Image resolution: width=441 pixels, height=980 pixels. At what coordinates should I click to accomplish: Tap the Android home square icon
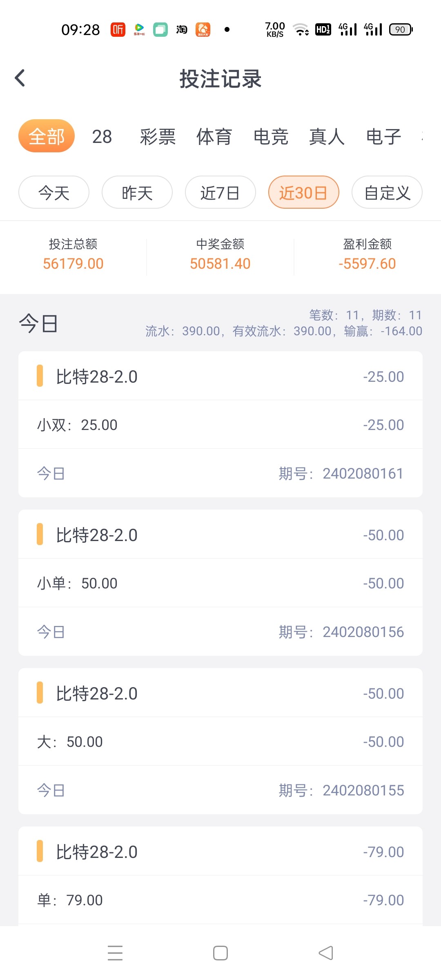click(x=220, y=953)
